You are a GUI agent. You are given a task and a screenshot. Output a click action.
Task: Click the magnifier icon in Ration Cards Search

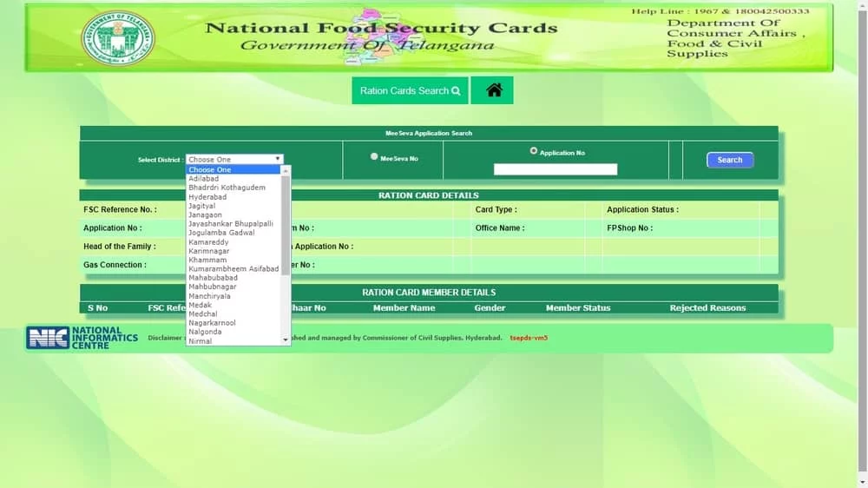(456, 91)
